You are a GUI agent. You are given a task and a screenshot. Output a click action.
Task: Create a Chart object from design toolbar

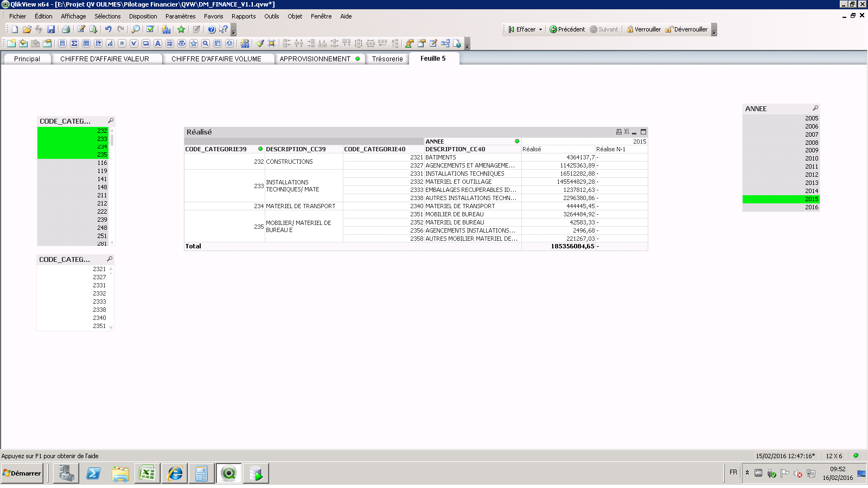click(110, 43)
